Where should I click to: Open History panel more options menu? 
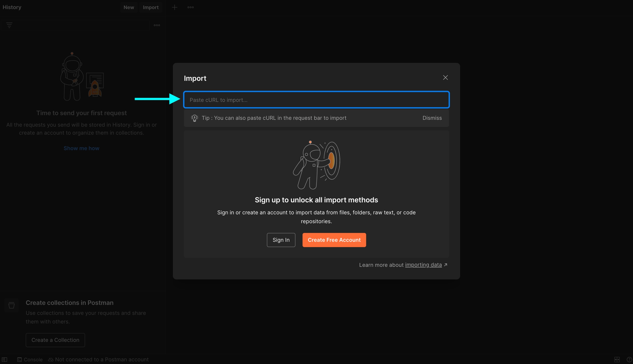click(157, 25)
